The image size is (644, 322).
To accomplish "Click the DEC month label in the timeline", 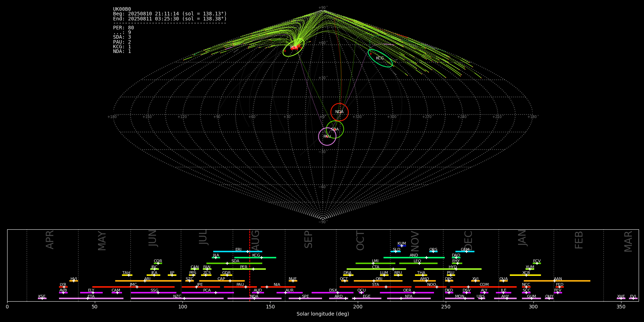I will coord(468,240).
